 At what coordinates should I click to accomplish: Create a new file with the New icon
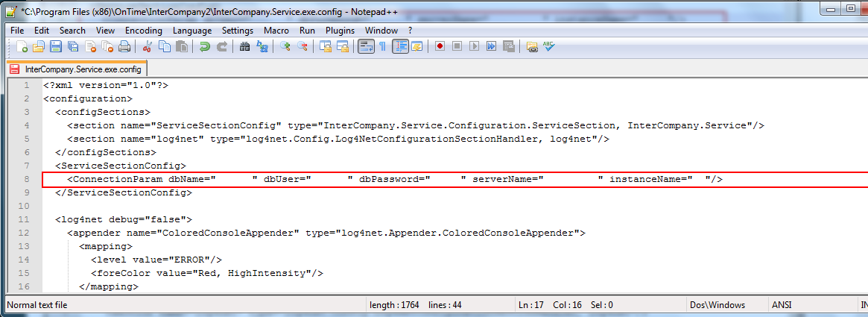point(21,47)
